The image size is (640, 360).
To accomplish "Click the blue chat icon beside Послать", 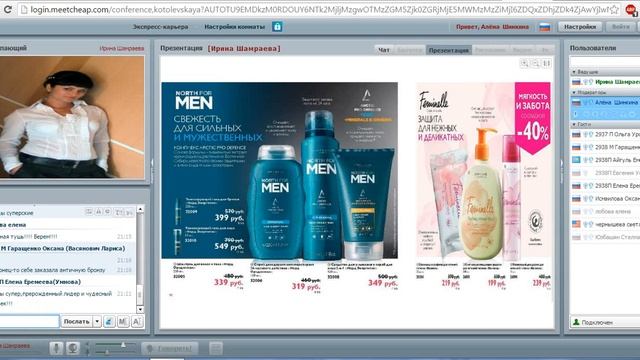I will click(109, 322).
